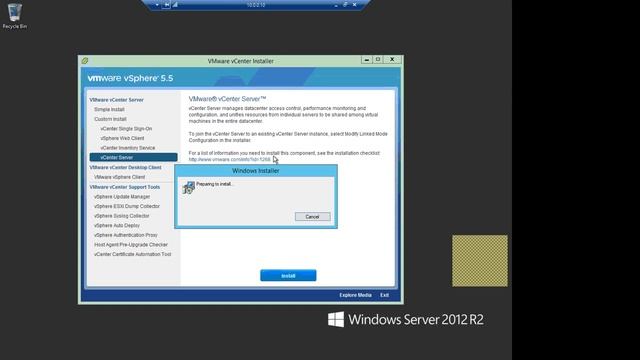Image resolution: width=640 pixels, height=360 pixels.
Task: Open the installation checklist vmware.com link
Action: click(229, 159)
